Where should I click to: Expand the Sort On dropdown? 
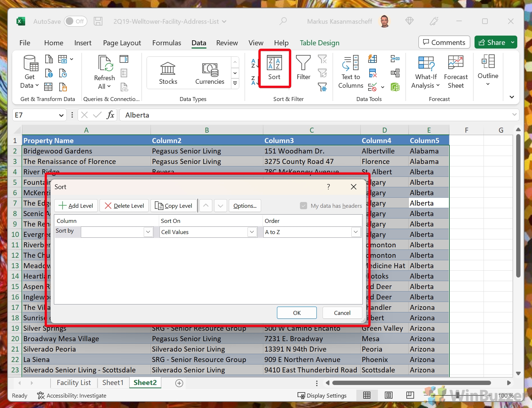[252, 232]
